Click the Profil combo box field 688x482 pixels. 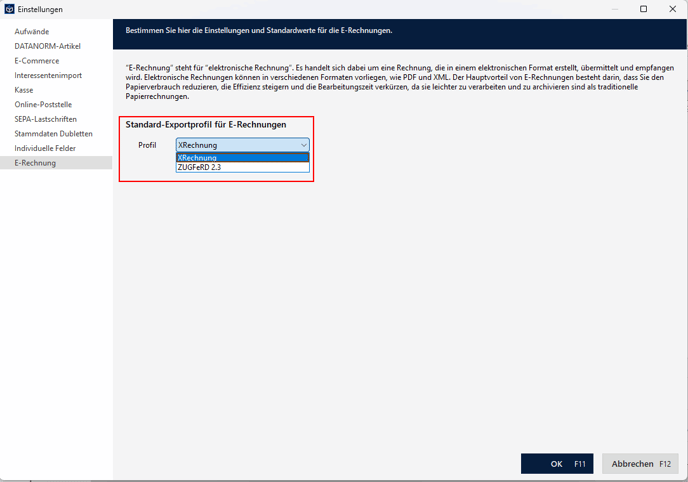[x=243, y=145]
